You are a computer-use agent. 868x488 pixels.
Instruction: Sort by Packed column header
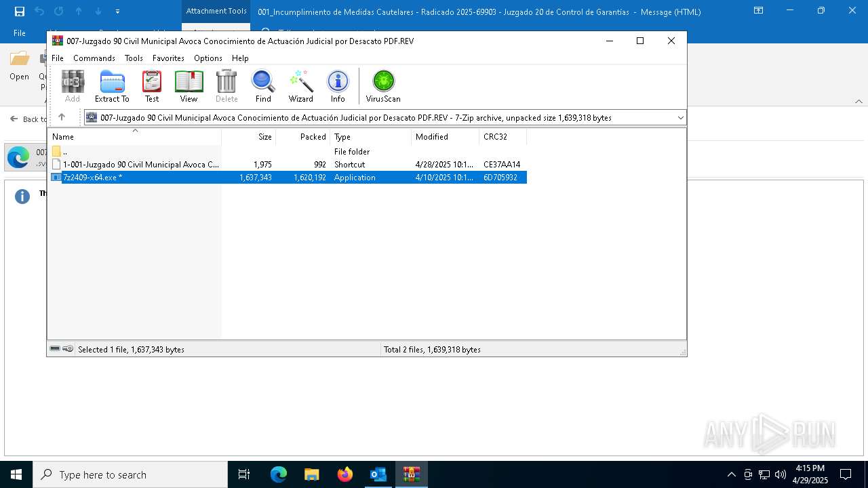click(x=302, y=136)
